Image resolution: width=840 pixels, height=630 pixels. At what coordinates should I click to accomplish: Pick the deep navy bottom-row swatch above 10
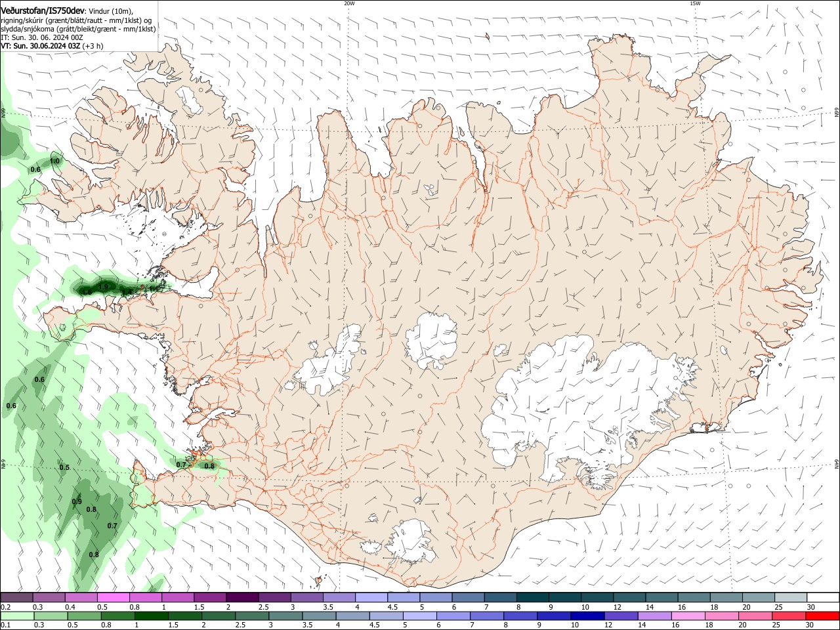(x=587, y=616)
